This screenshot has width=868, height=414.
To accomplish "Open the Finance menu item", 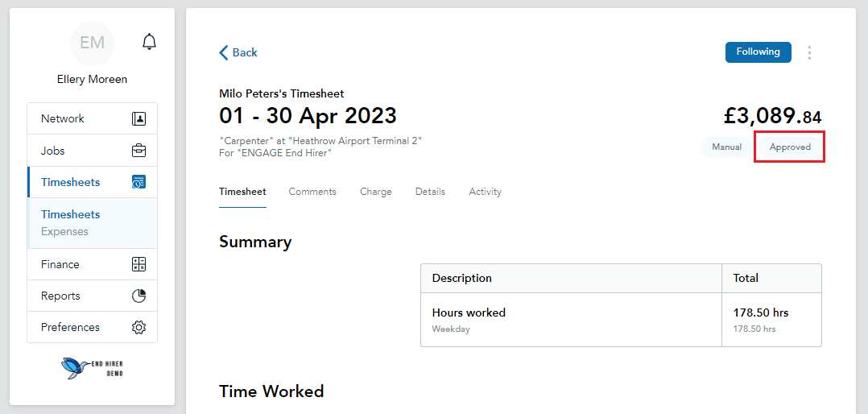I will click(92, 264).
